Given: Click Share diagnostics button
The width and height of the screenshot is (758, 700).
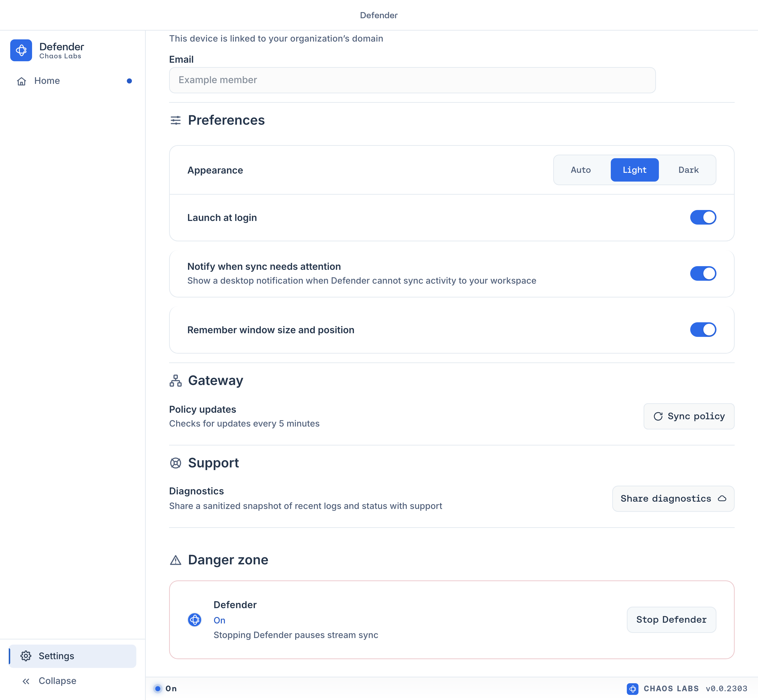Looking at the screenshot, I should coord(673,499).
